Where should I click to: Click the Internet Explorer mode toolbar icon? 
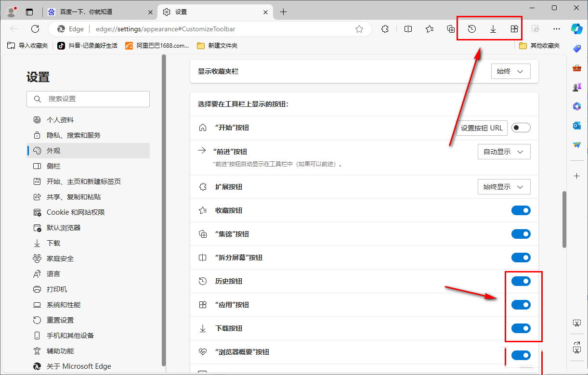(x=536, y=29)
